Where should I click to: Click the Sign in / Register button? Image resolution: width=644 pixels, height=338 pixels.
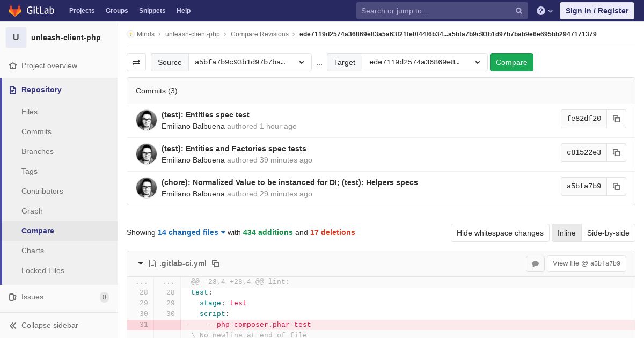click(597, 11)
